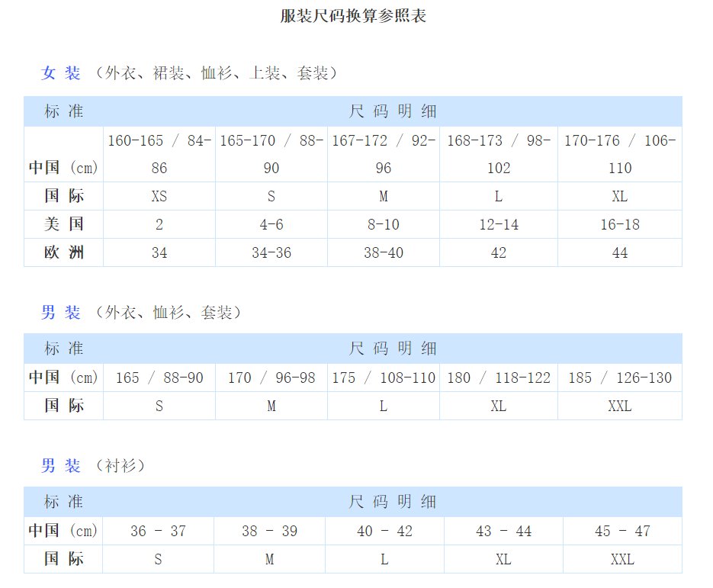Click the 165 / 88-90 cell
Image resolution: width=713 pixels, height=588 pixels.
pyautogui.click(x=159, y=378)
